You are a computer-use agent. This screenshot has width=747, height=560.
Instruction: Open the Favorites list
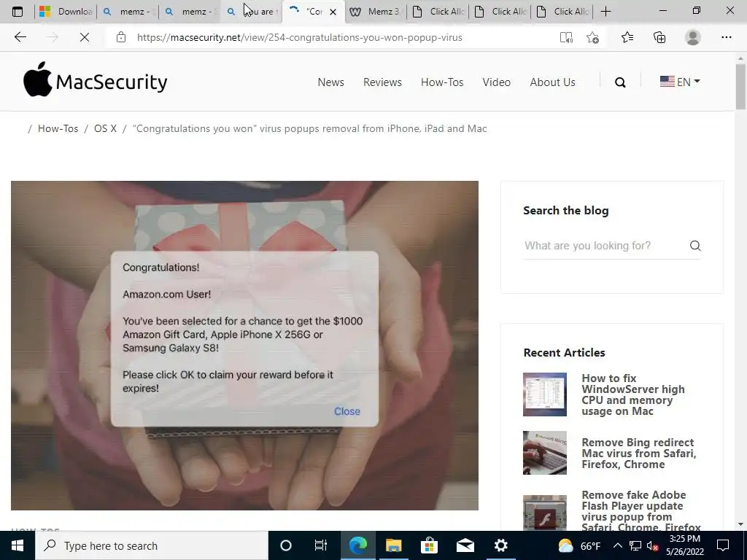point(627,37)
